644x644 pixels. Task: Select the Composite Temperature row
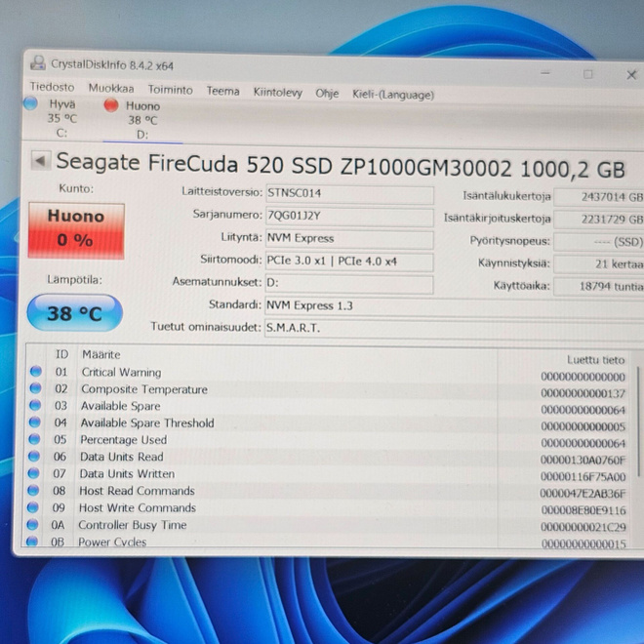(329, 390)
